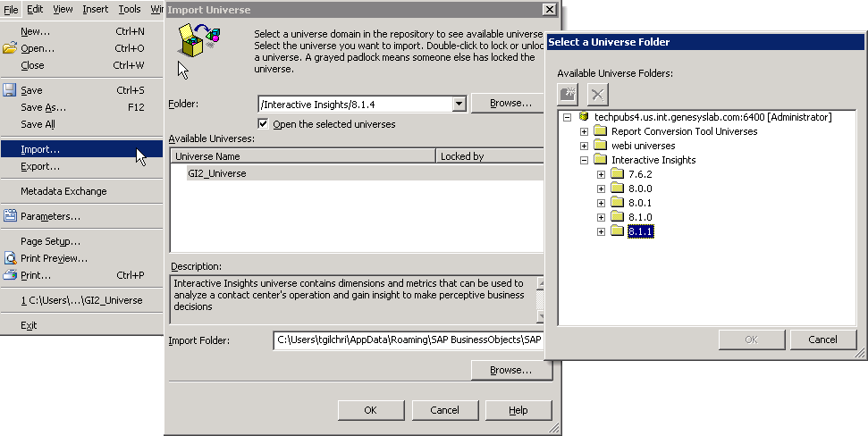Click the Print Preview icon in File menu

(x=10, y=258)
